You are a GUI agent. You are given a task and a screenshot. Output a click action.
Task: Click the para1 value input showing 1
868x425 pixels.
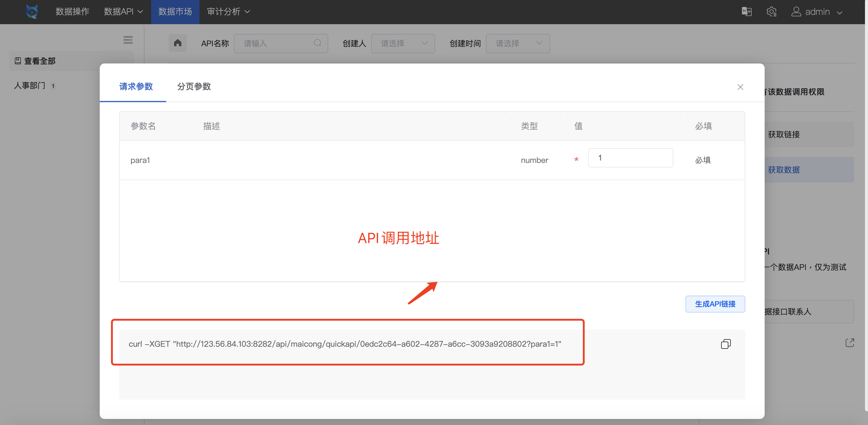pos(630,158)
